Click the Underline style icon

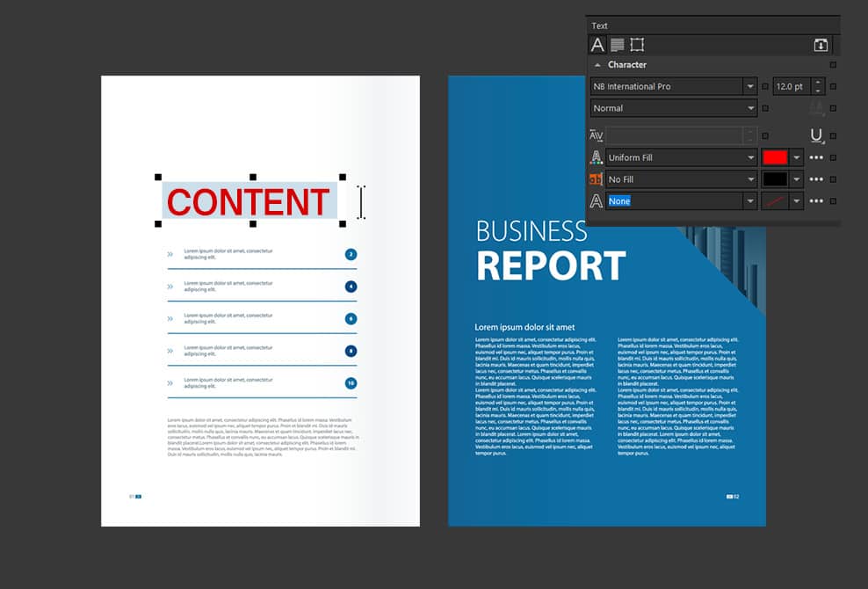tap(817, 135)
